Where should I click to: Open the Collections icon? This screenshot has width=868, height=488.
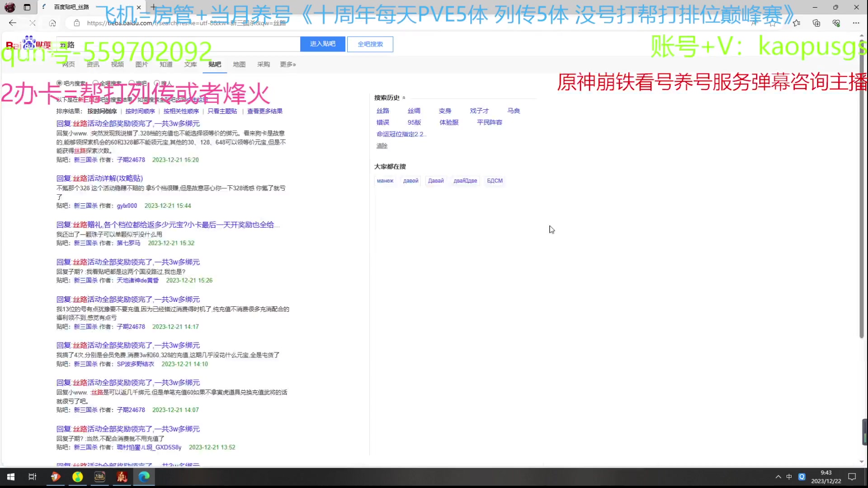pos(816,23)
